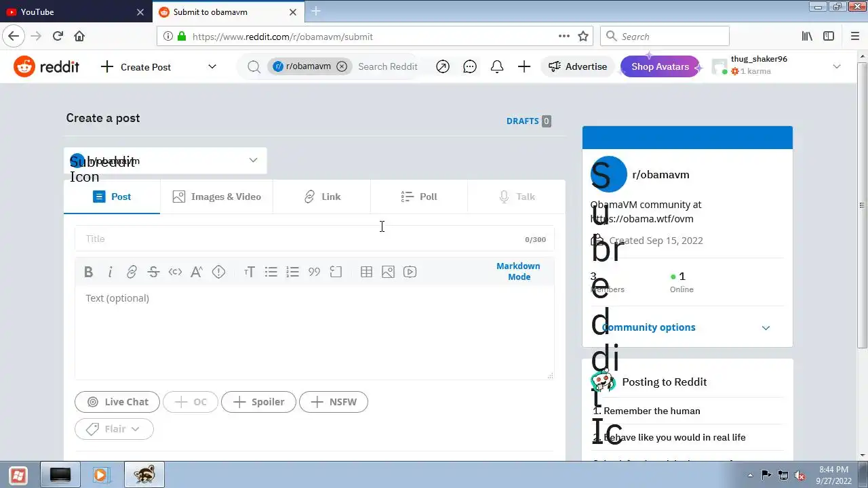
Task: Add a video to post editor
Action: pos(410,272)
